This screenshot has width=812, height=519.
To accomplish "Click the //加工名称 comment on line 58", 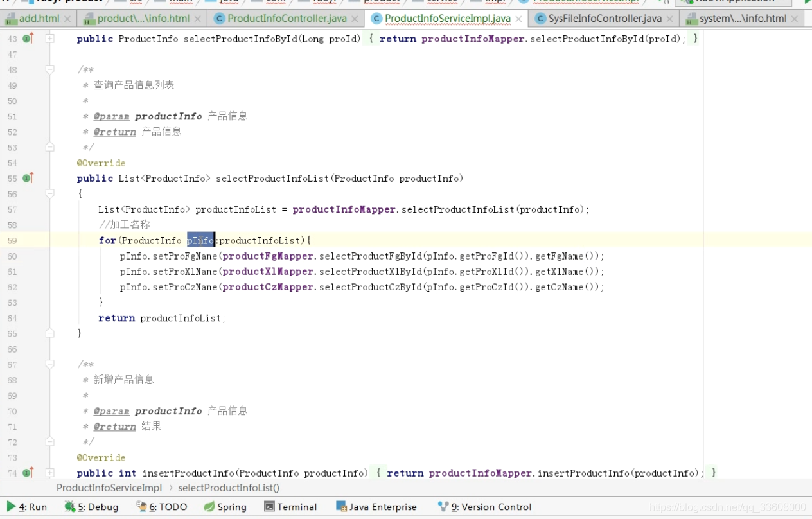I will [125, 225].
